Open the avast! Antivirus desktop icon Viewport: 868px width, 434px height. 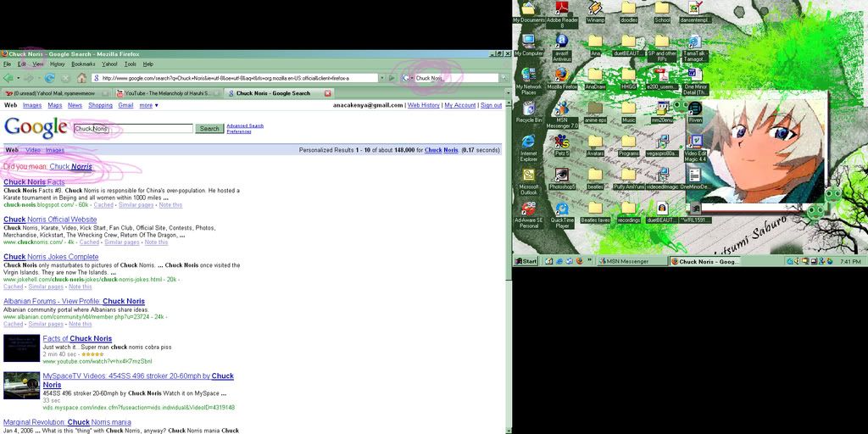click(x=561, y=43)
